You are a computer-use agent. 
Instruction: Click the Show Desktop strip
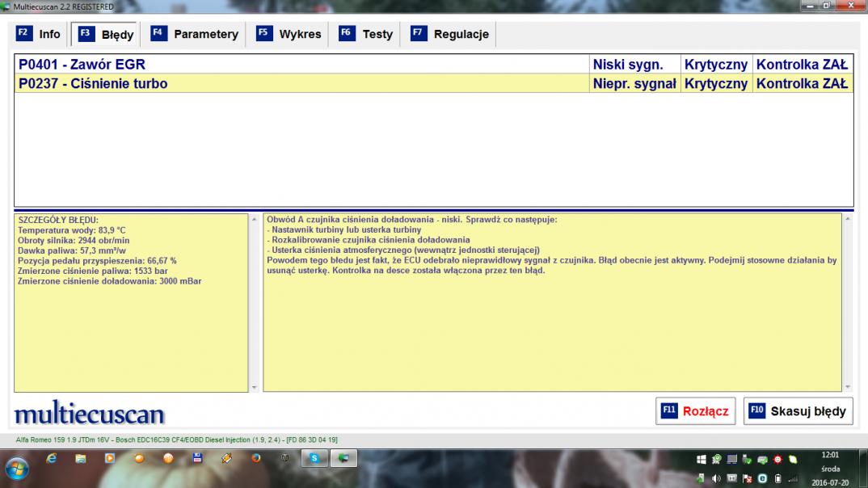click(x=864, y=469)
